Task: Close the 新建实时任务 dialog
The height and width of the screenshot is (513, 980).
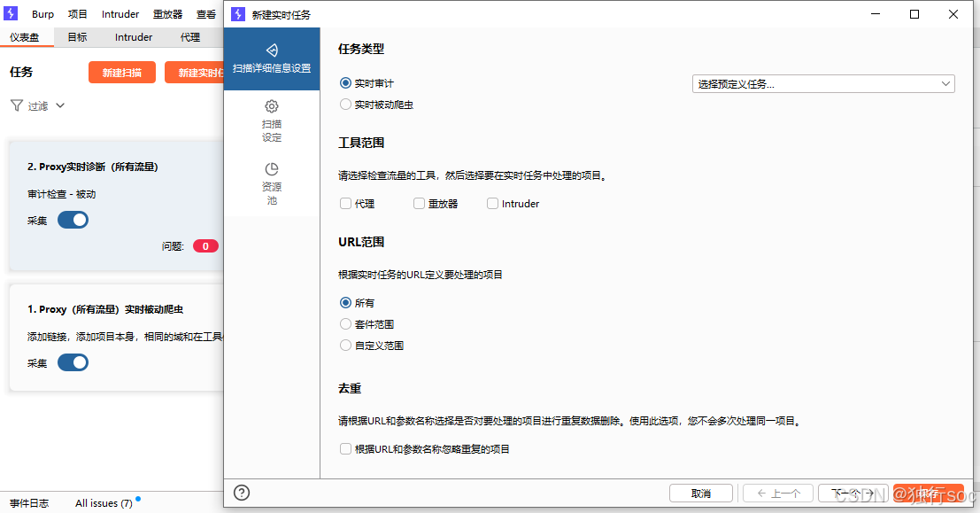Action: point(953,14)
